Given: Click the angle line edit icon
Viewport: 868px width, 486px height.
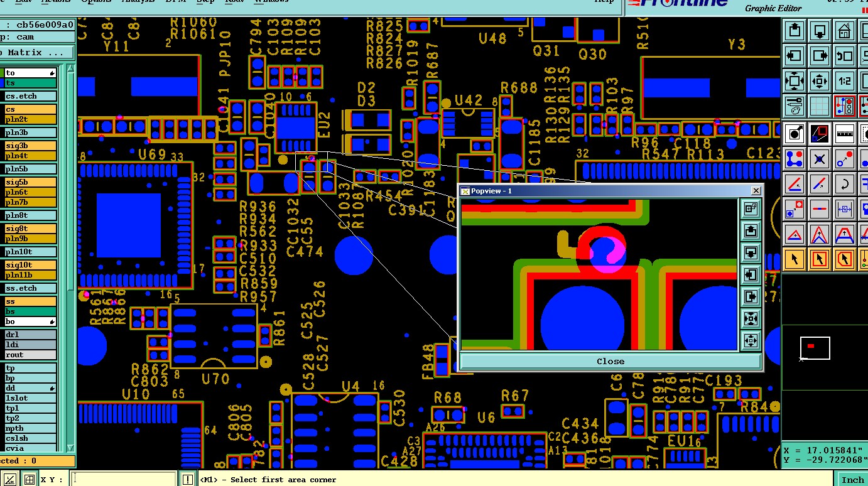Looking at the screenshot, I should point(795,183).
